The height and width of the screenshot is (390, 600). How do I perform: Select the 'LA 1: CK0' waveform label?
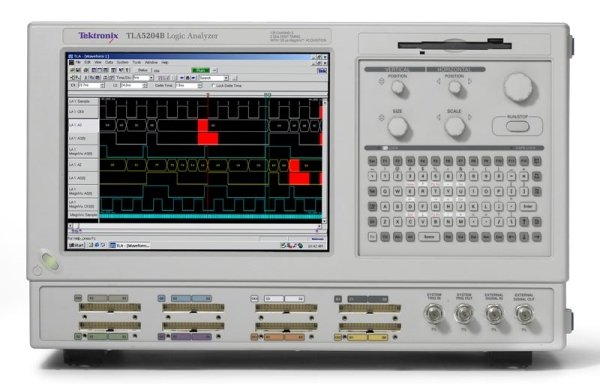click(83, 112)
